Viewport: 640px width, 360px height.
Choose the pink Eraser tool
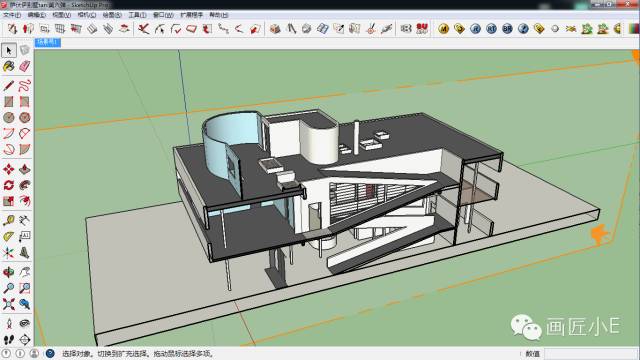click(x=24, y=66)
